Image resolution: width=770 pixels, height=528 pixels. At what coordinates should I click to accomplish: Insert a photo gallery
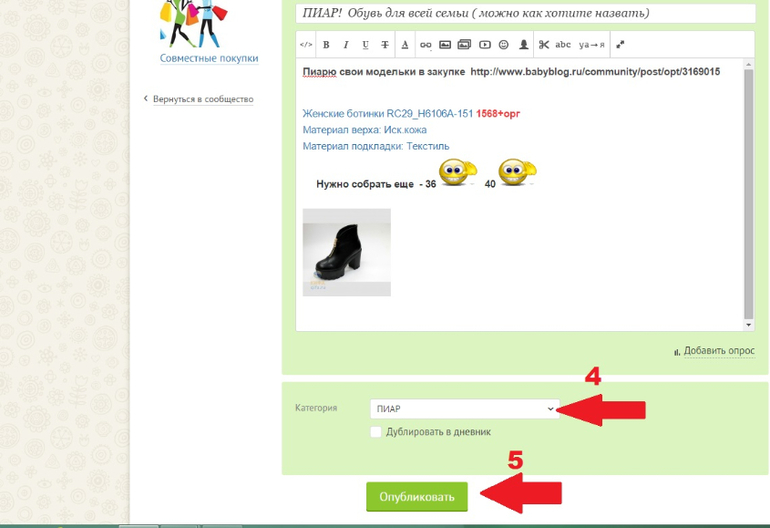click(464, 45)
